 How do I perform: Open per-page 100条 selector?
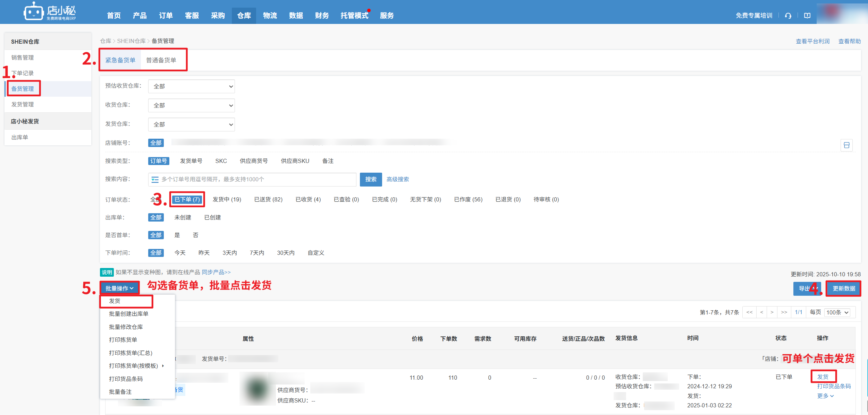pyautogui.click(x=837, y=312)
